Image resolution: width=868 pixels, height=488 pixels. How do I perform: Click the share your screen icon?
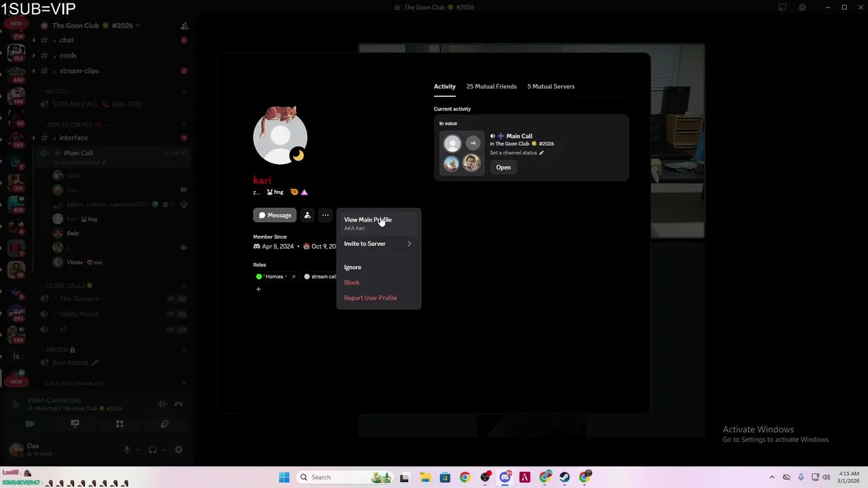[75, 424]
